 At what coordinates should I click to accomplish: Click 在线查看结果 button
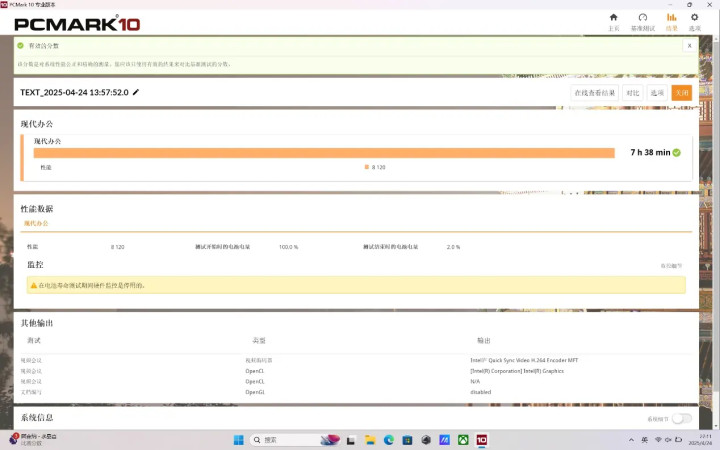point(595,93)
